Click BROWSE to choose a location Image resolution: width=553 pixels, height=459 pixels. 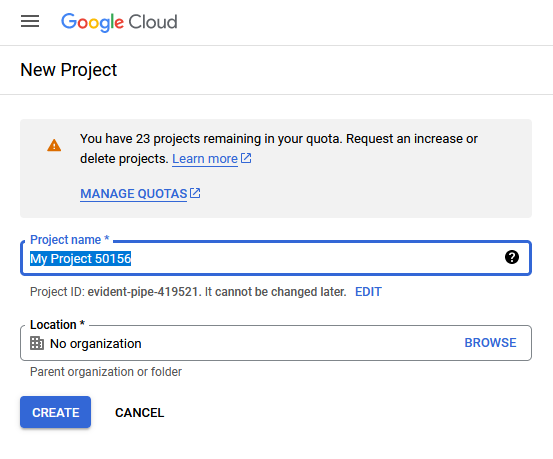point(490,343)
